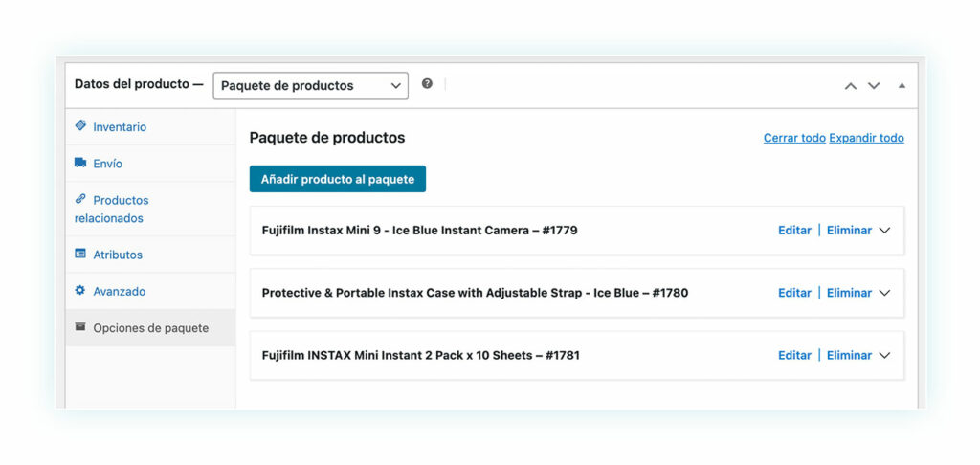980x465 pixels.
Task: Click the Productos relacionados link icon
Action: [80, 199]
